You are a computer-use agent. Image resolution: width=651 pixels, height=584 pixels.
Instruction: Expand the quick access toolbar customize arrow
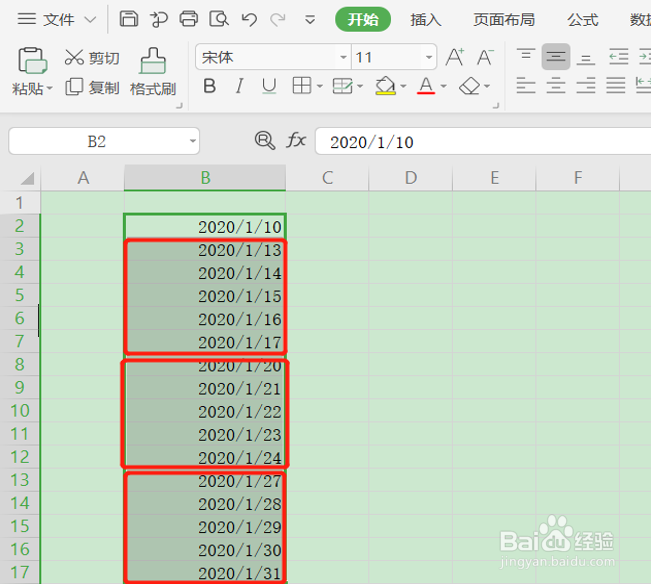[x=310, y=20]
